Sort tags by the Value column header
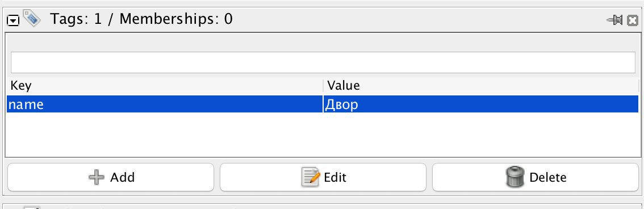 (x=482, y=85)
